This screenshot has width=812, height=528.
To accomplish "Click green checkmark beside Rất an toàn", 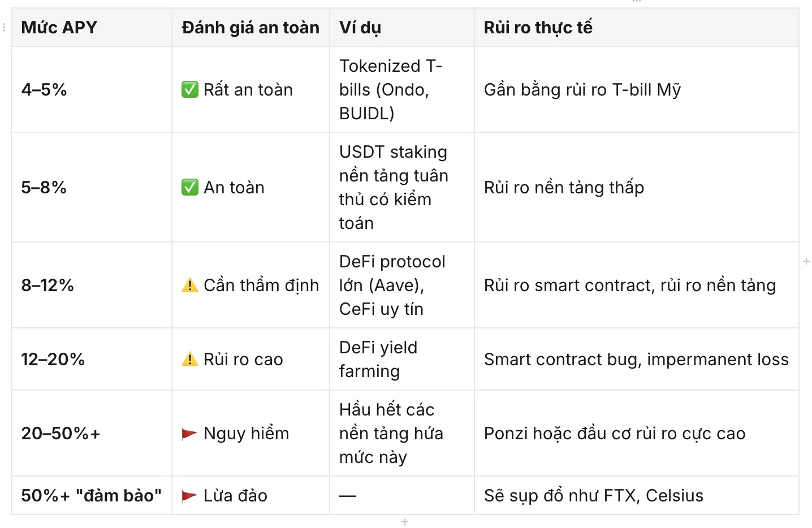I will pos(190,89).
